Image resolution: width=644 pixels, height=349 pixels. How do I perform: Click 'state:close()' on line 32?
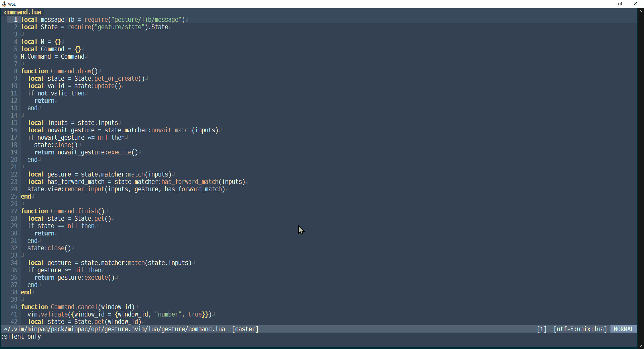click(49, 248)
